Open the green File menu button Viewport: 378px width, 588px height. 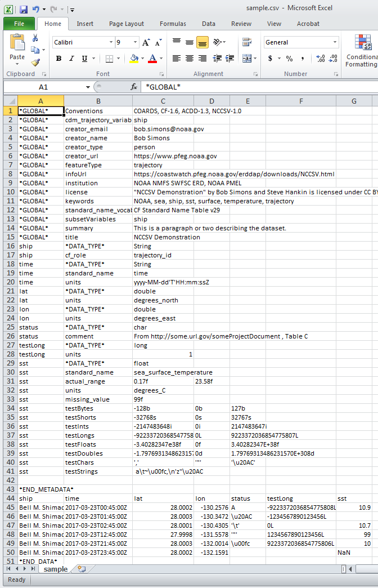(19, 24)
